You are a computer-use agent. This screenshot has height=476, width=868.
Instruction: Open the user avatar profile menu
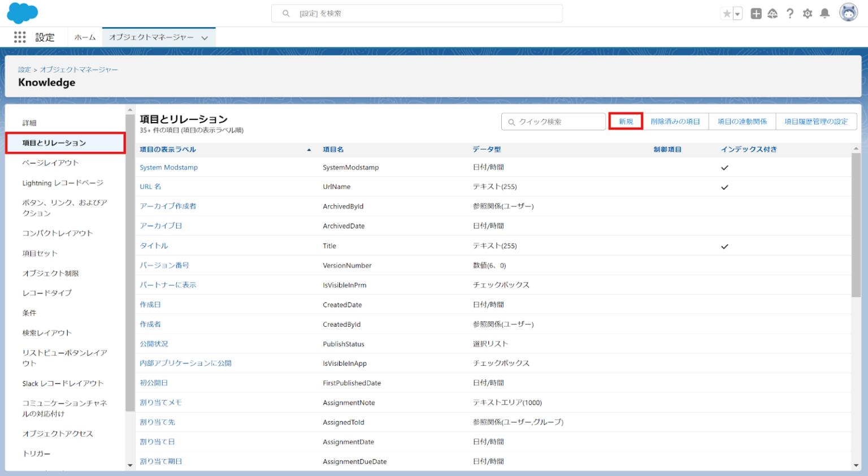click(848, 13)
